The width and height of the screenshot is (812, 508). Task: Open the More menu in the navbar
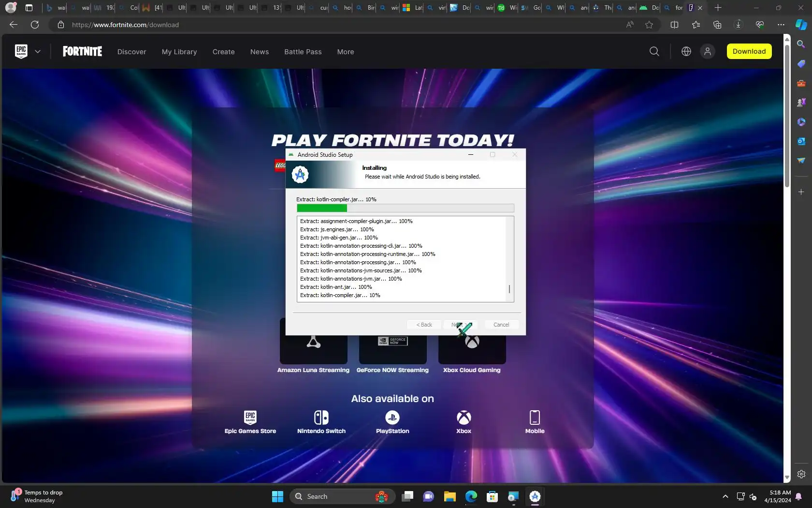(x=346, y=52)
